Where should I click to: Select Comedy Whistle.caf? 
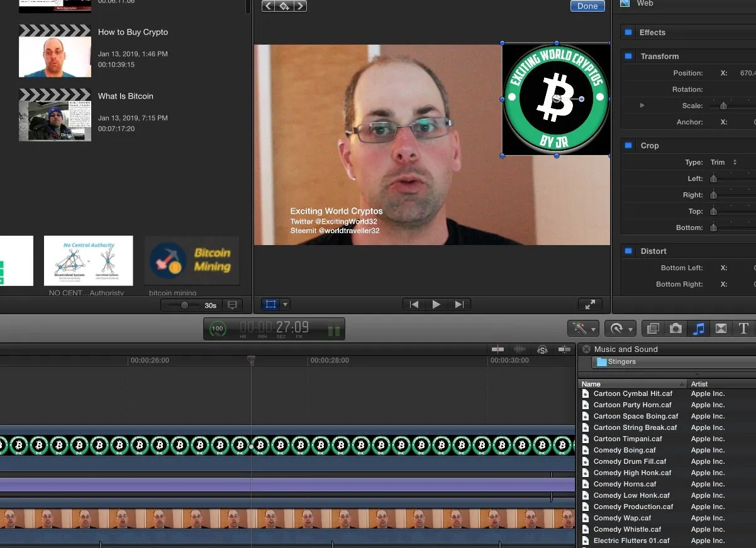[x=627, y=530]
